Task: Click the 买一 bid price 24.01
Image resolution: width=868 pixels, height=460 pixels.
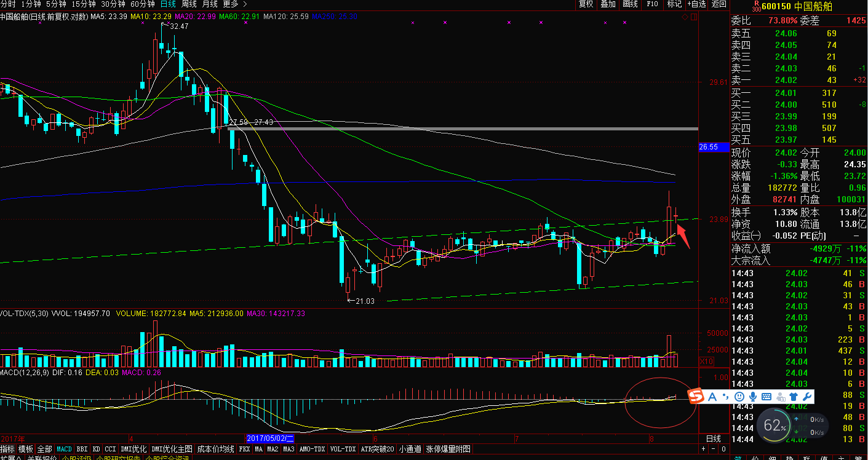Action: pos(786,93)
